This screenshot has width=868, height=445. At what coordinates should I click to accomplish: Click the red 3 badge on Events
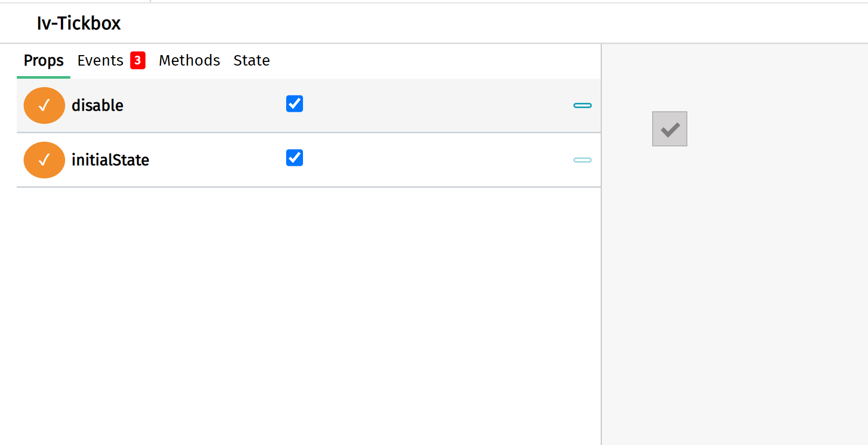point(138,60)
